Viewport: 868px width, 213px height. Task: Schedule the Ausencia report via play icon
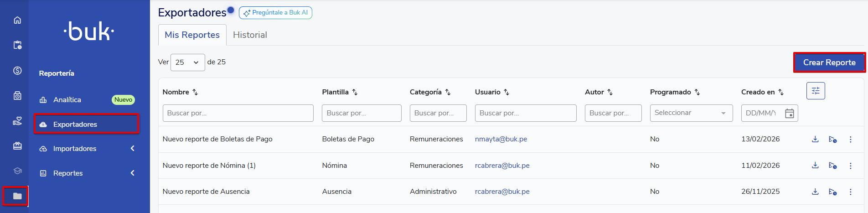coord(832,192)
